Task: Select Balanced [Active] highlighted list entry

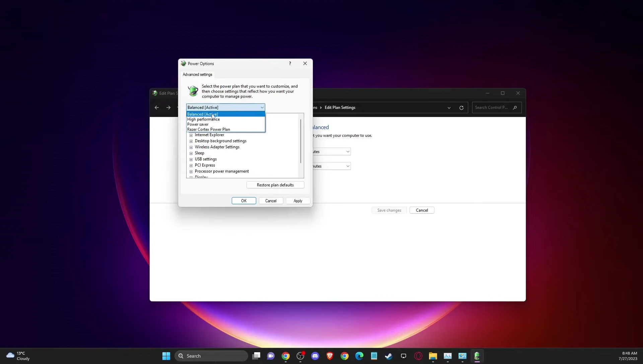Action: [x=225, y=114]
